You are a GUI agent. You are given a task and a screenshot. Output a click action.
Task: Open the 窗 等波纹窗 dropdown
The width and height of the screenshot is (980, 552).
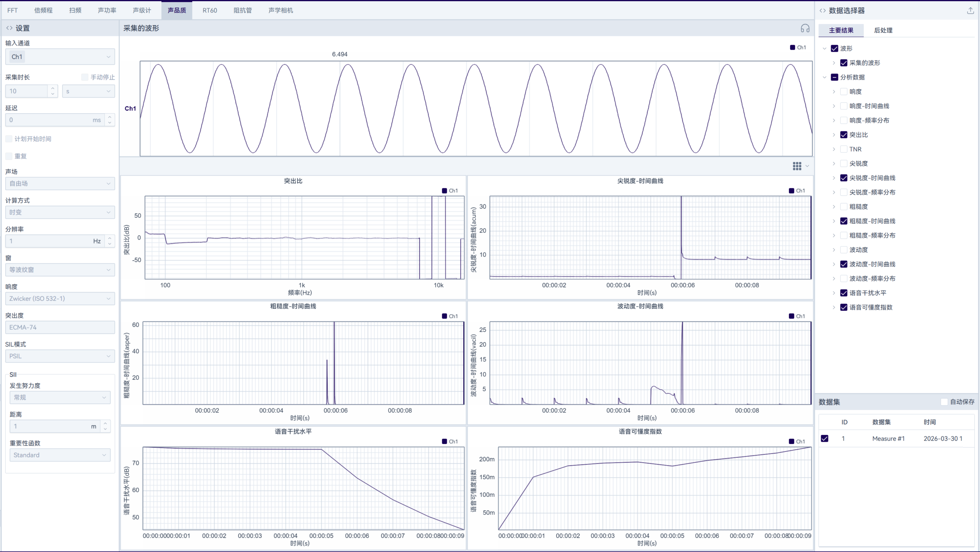point(60,269)
